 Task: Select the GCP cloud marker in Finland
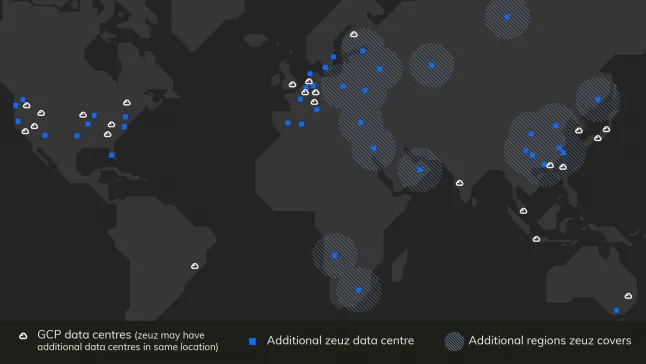click(x=354, y=34)
